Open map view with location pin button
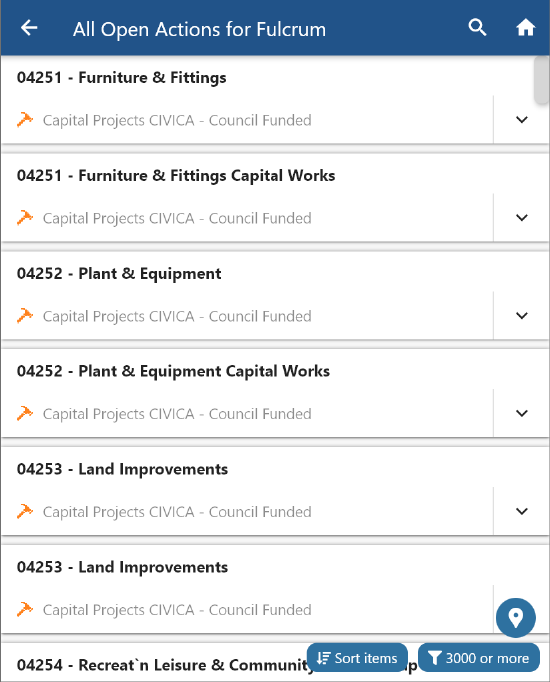This screenshot has width=550, height=682. (x=516, y=618)
